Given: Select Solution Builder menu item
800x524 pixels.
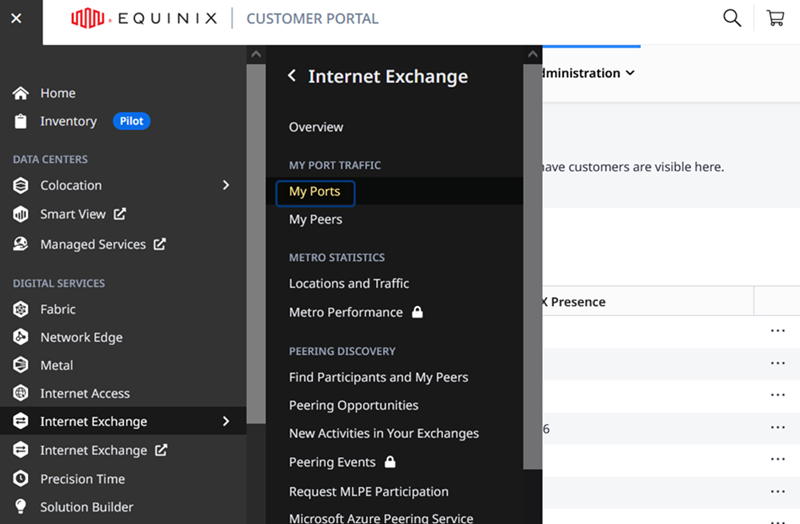Looking at the screenshot, I should [86, 507].
